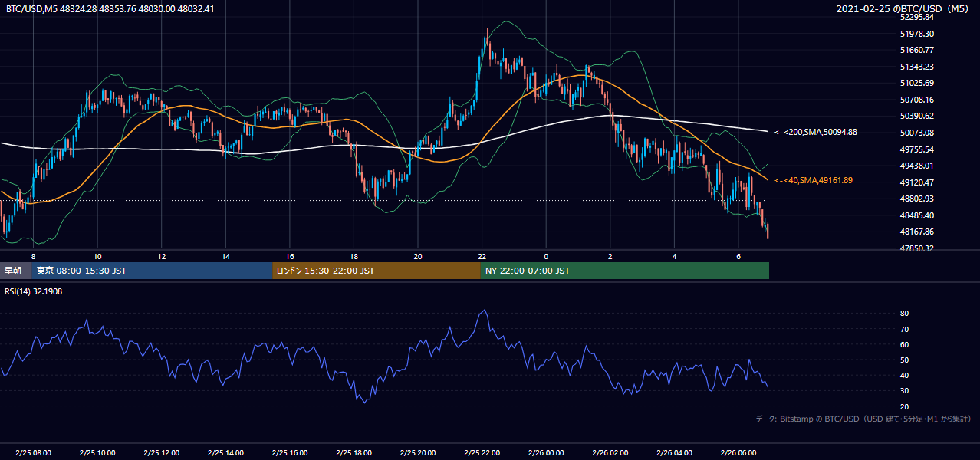
Task: Click the price axis label 52295.84
Action: [916, 17]
